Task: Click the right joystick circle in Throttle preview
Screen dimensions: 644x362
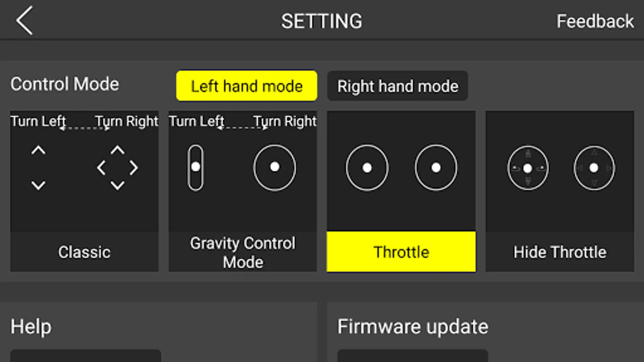Action: click(436, 168)
